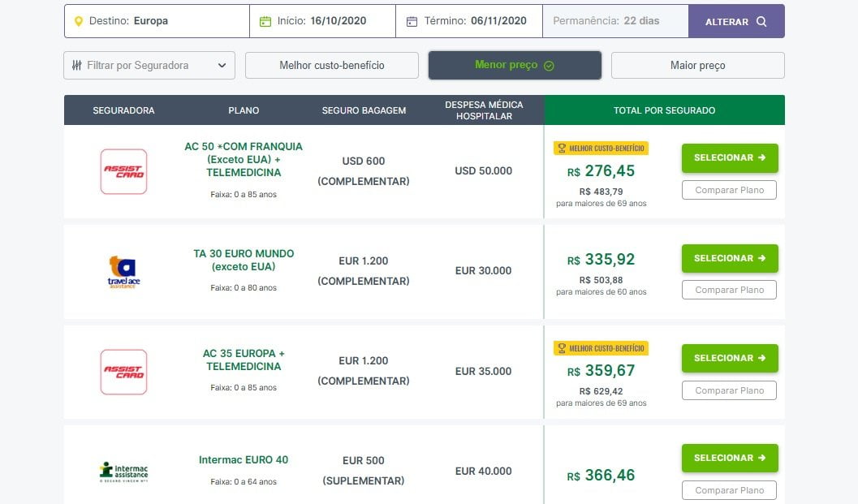Sort by Melhor custo-benefício

click(331, 66)
